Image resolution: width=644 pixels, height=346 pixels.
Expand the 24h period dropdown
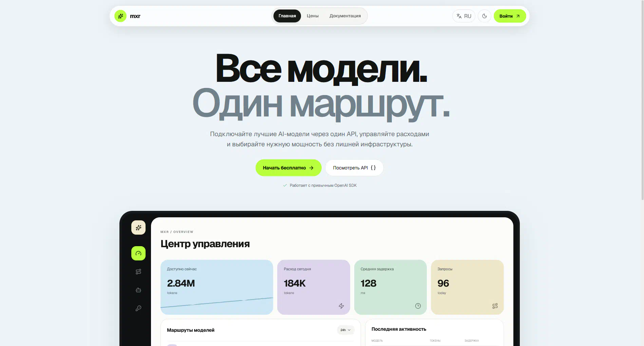pos(345,330)
